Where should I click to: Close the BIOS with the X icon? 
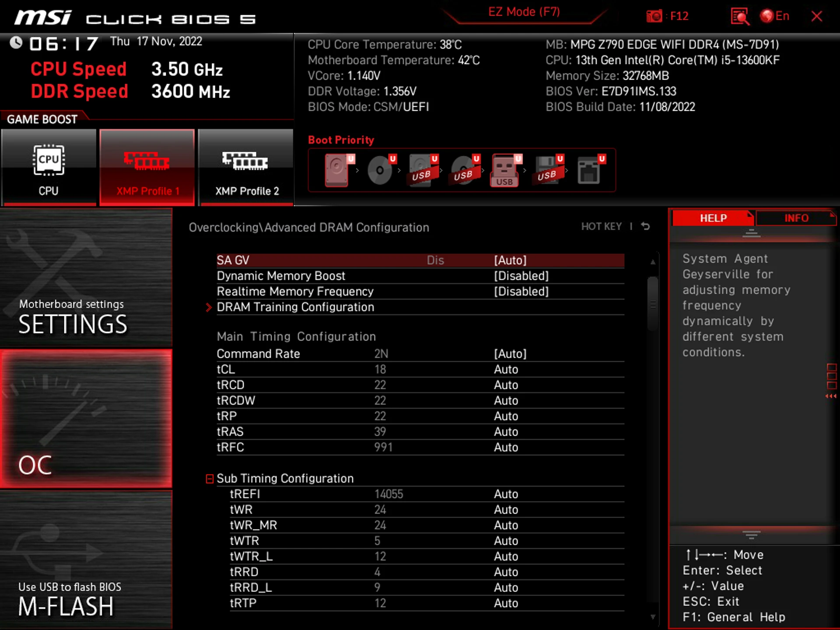click(x=816, y=17)
